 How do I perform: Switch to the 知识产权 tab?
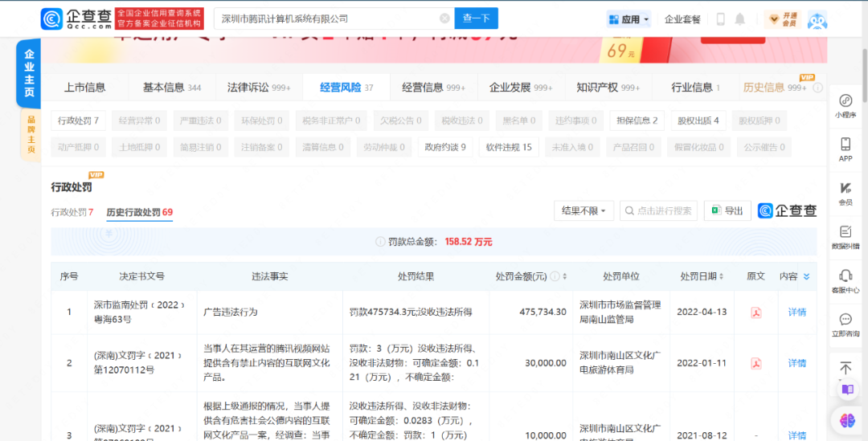(x=608, y=88)
